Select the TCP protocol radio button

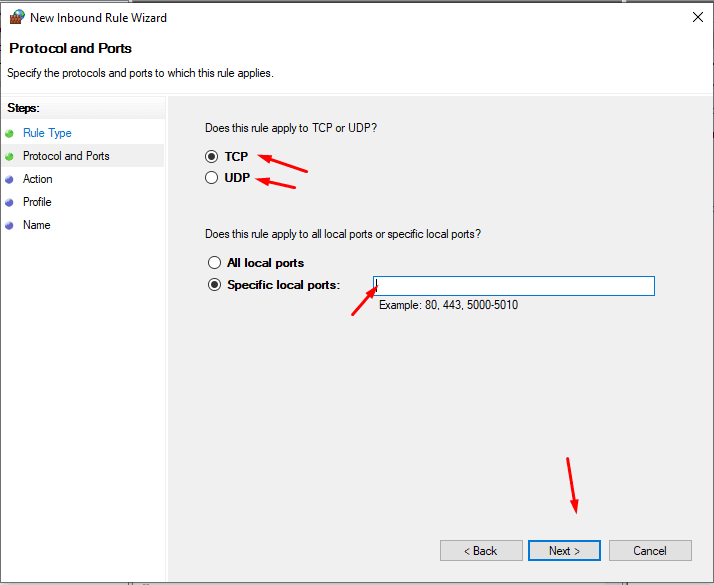tap(211, 157)
